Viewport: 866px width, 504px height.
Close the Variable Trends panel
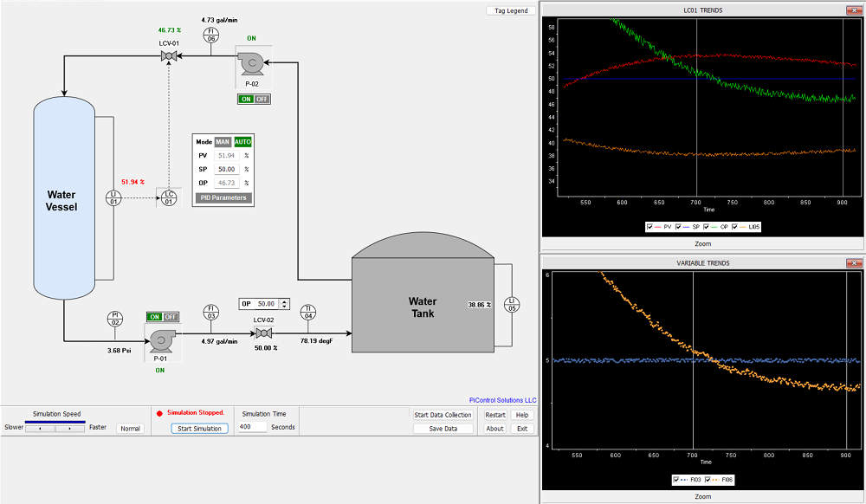(x=853, y=262)
